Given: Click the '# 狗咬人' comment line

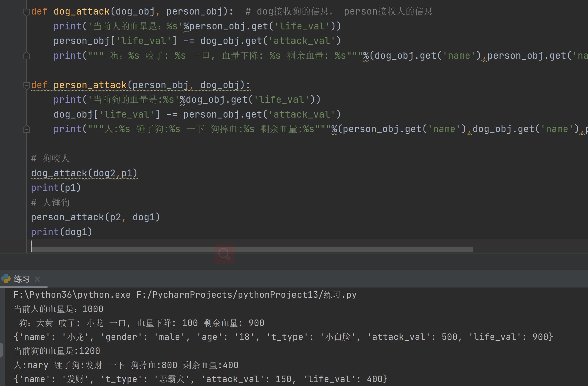Looking at the screenshot, I should (50, 159).
